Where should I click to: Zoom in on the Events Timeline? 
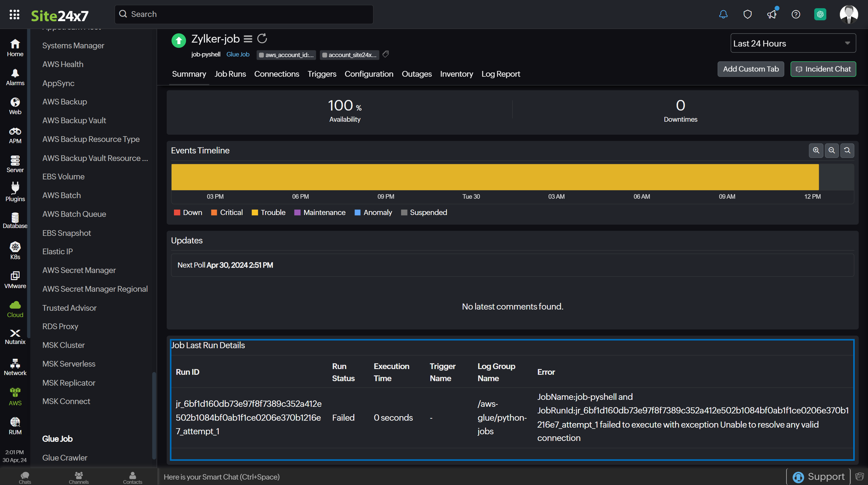[x=816, y=150]
